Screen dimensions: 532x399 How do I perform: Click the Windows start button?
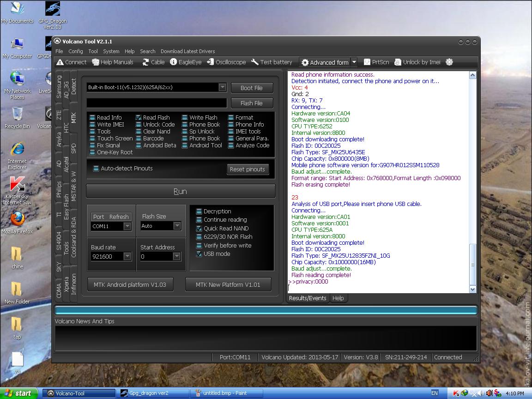[18, 393]
